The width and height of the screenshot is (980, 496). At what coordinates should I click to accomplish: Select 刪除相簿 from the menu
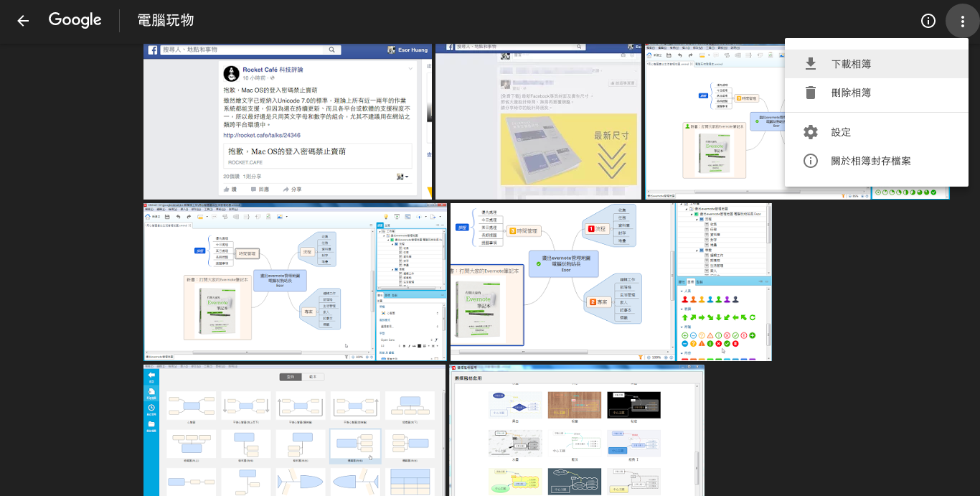coord(877,93)
